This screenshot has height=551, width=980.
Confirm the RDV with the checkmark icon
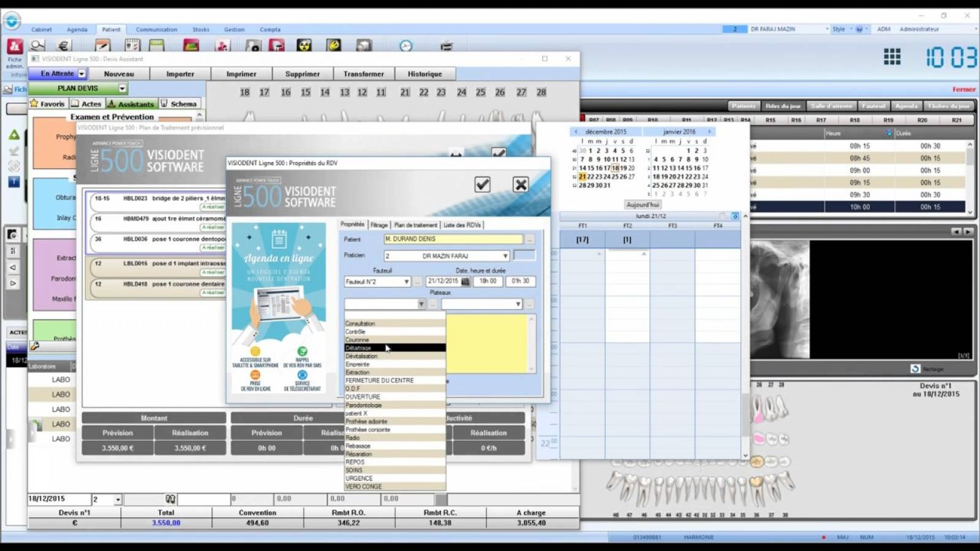coord(483,184)
